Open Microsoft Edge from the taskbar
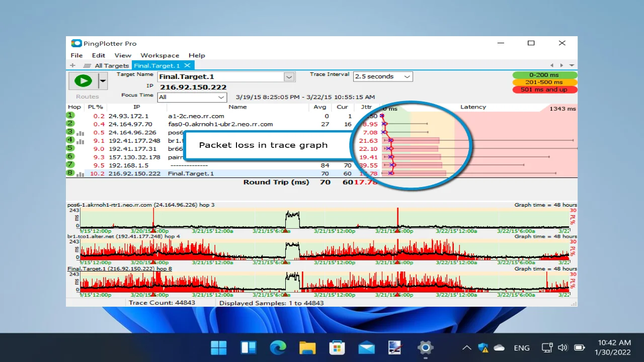 point(278,347)
